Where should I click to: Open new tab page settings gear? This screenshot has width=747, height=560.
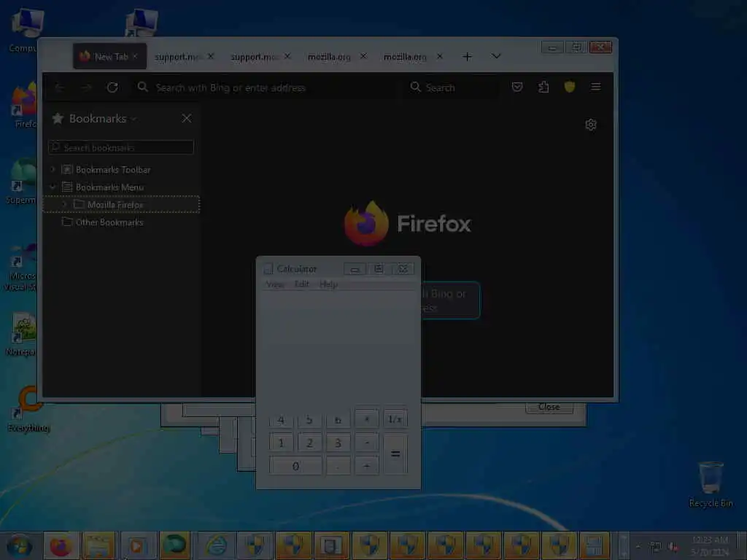click(x=591, y=125)
